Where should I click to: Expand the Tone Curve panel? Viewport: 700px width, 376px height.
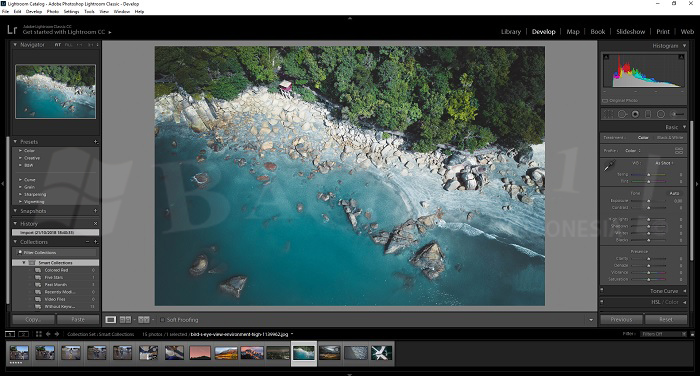tap(684, 291)
